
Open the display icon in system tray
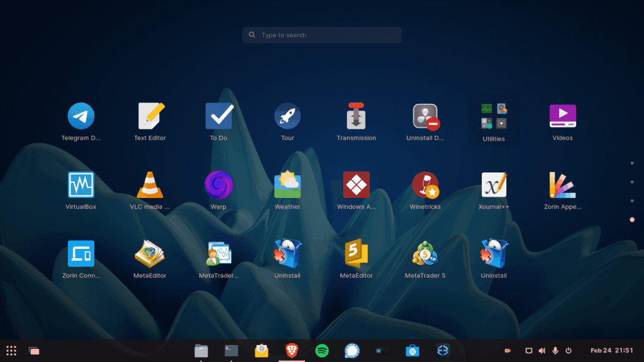coord(529,351)
